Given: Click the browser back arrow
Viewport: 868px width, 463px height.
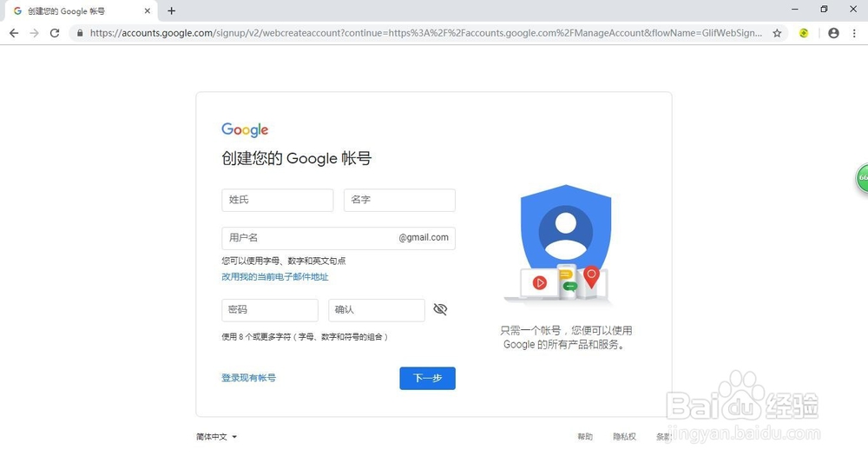Looking at the screenshot, I should pyautogui.click(x=14, y=33).
